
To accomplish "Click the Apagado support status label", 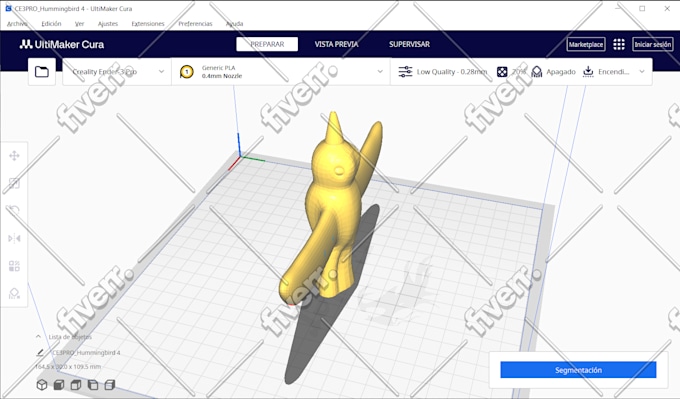I will pyautogui.click(x=561, y=72).
